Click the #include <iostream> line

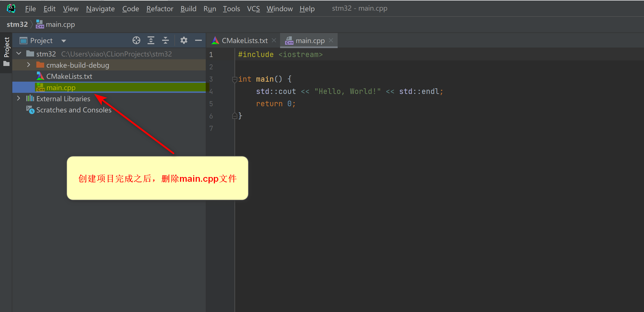coord(280,55)
